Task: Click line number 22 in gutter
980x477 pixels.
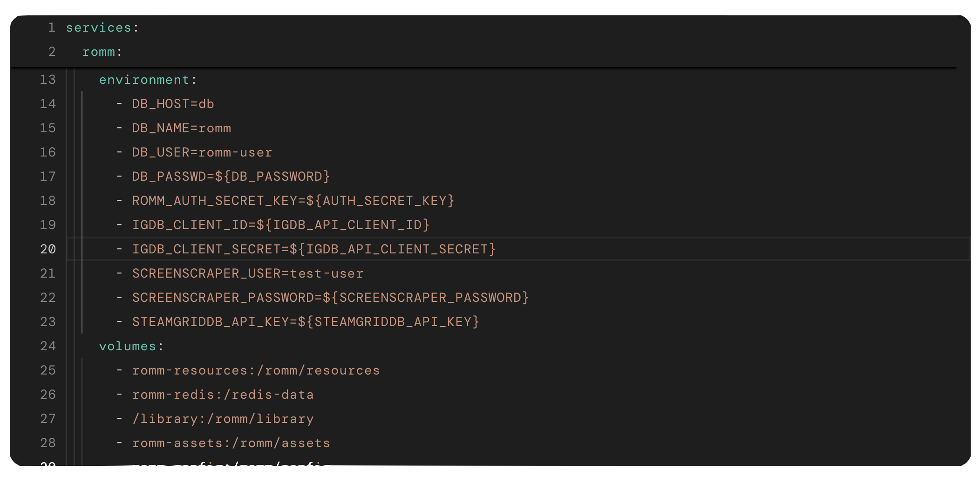Action: (48, 298)
